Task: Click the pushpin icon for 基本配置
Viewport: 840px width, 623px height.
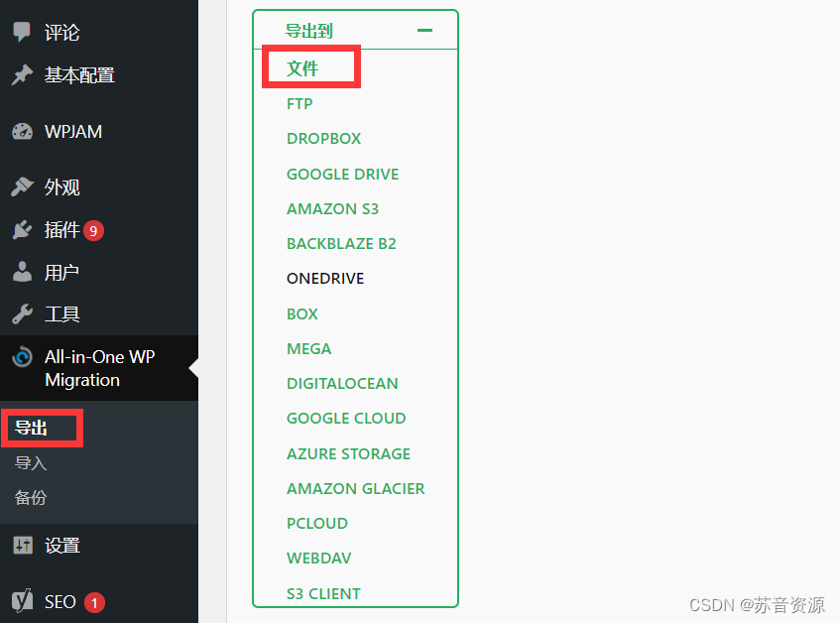Action: [22, 75]
